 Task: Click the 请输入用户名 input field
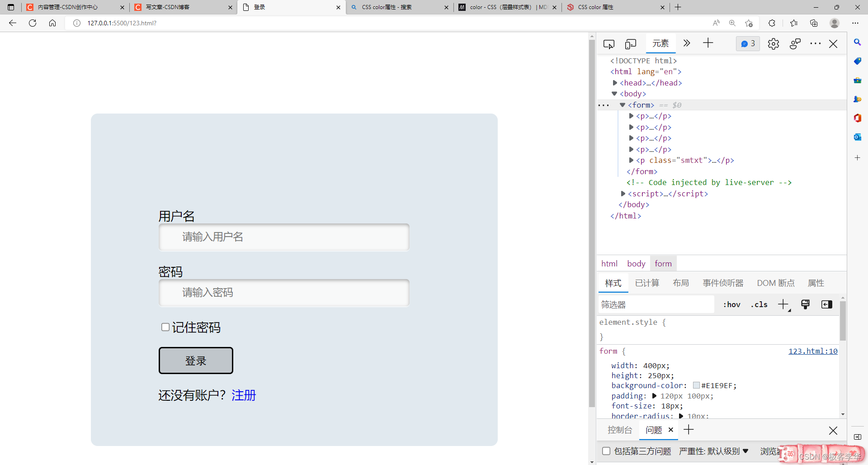pos(284,237)
